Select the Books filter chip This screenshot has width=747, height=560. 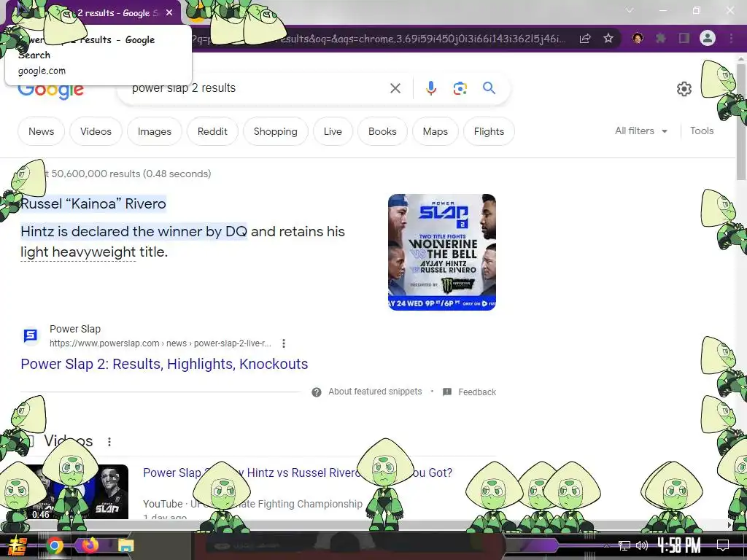pos(382,131)
